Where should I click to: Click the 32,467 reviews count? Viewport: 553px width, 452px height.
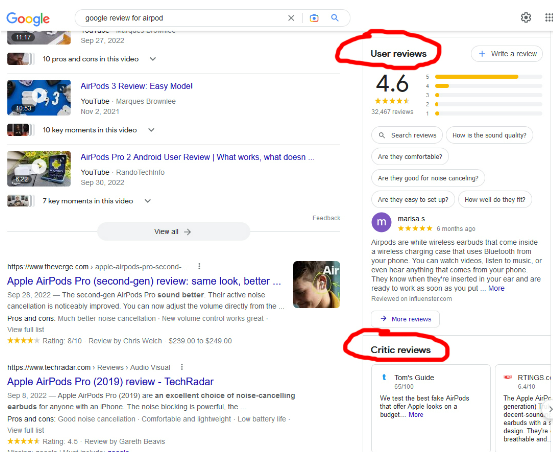(x=392, y=112)
